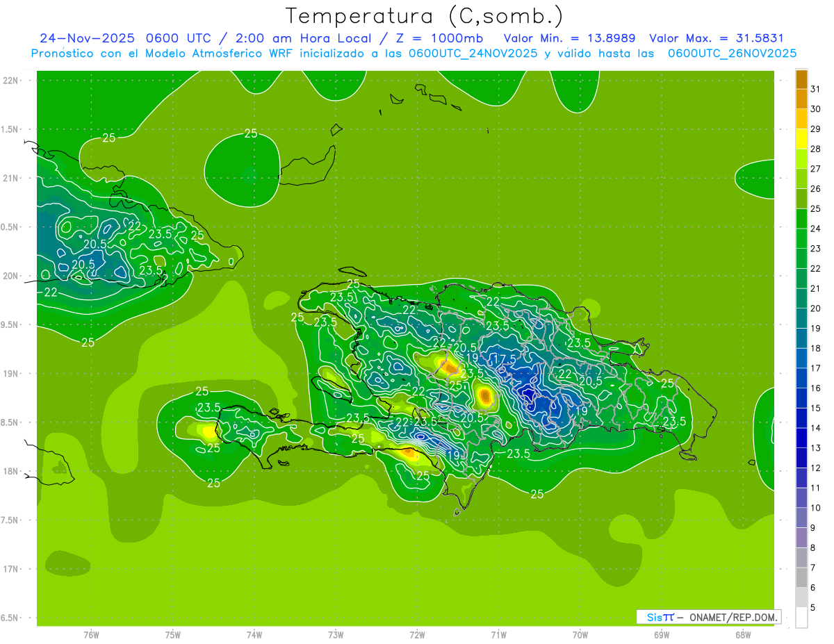Click the legend scale value "28"
The image size is (834, 644).
[x=815, y=149]
